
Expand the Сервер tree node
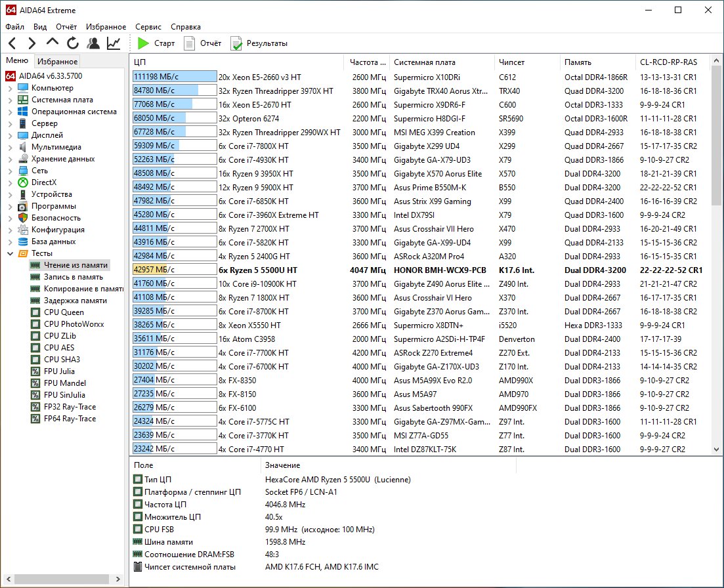(10, 123)
